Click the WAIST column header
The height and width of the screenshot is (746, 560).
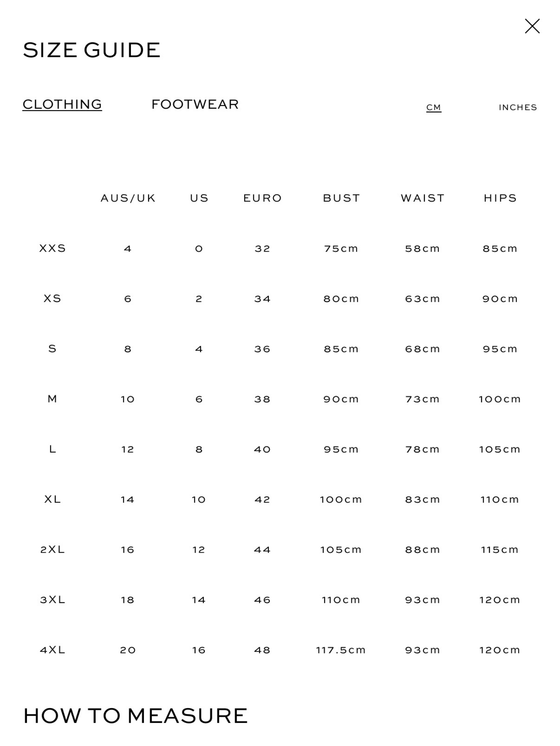click(422, 198)
